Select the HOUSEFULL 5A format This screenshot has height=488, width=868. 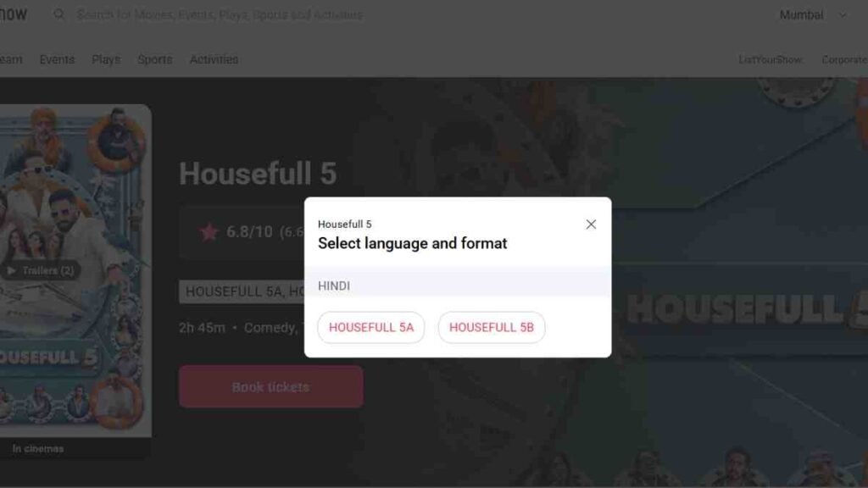371,328
